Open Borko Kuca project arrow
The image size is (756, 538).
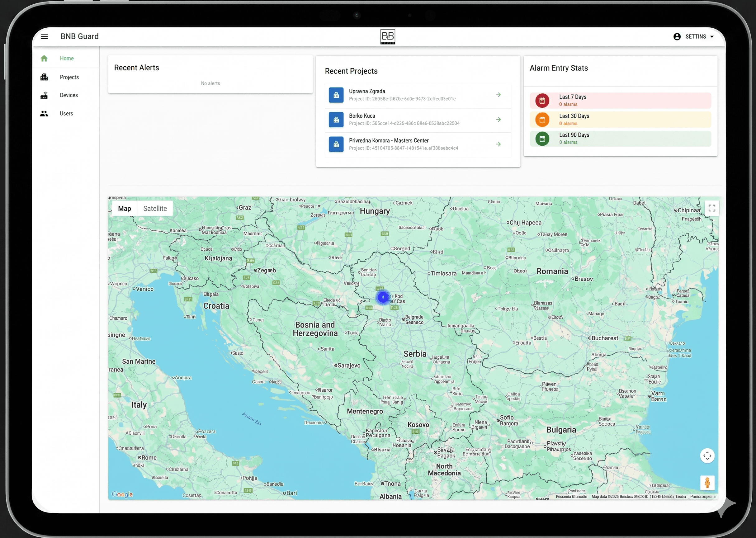click(498, 120)
